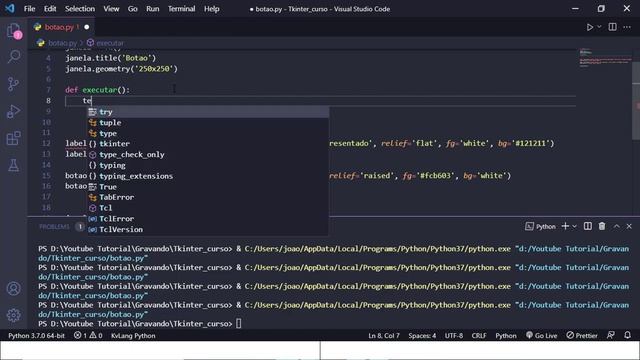The image size is (640, 360).
Task: Choose 'True' autocomplete suggestion
Action: click(x=208, y=187)
